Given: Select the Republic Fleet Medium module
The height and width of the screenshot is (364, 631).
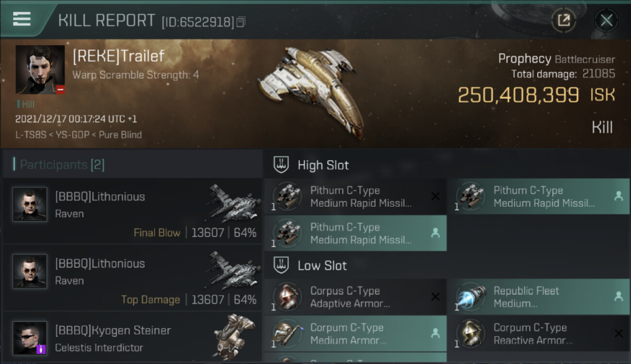Looking at the screenshot, I should pos(539,297).
